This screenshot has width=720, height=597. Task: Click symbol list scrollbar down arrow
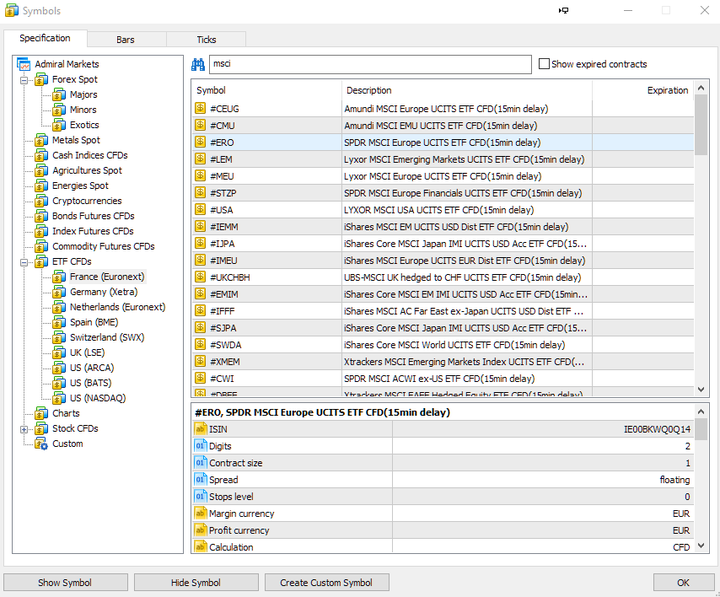click(x=701, y=389)
